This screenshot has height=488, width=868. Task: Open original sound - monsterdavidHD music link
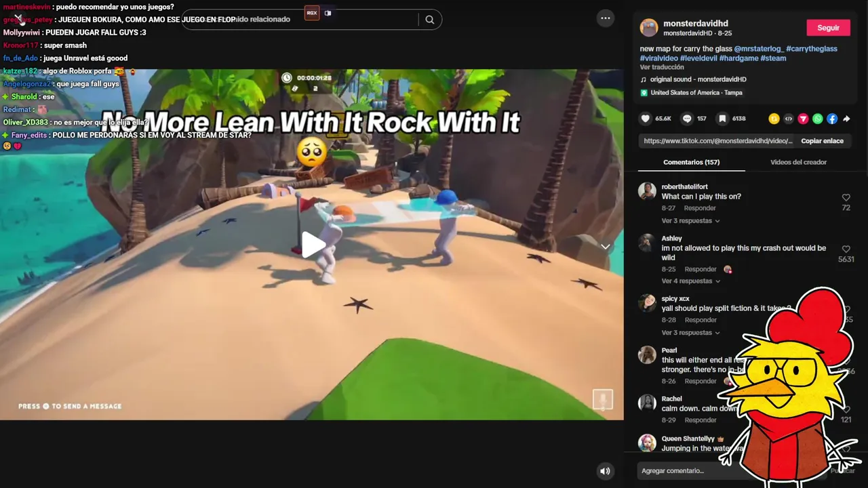click(x=698, y=79)
